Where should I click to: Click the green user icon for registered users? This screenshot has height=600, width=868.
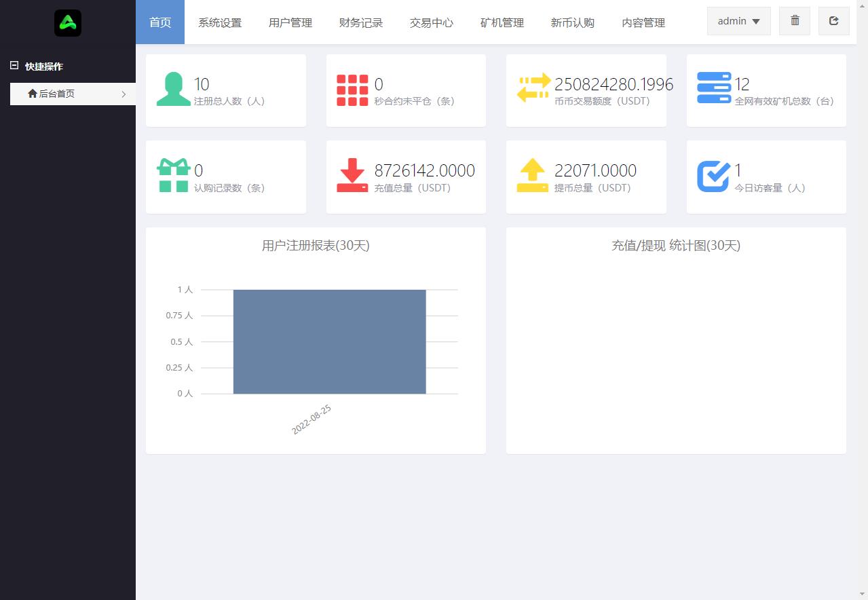[x=174, y=89]
